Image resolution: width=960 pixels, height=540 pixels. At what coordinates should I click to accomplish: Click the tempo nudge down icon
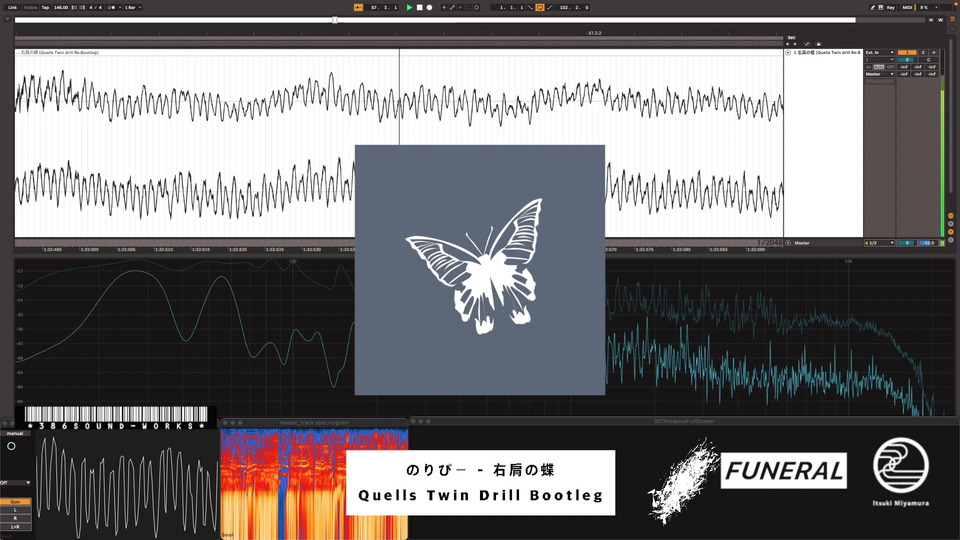[75, 7]
